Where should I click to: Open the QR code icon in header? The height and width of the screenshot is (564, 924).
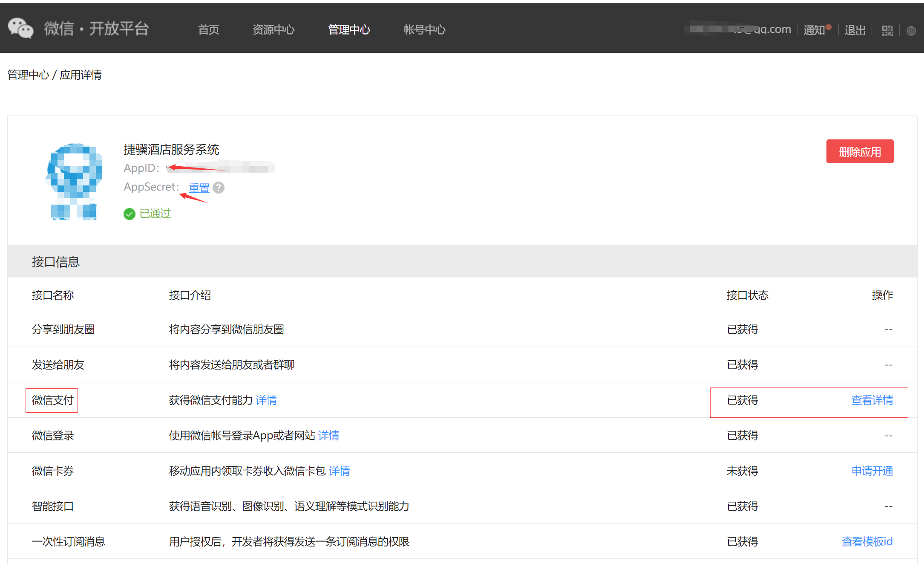click(887, 30)
